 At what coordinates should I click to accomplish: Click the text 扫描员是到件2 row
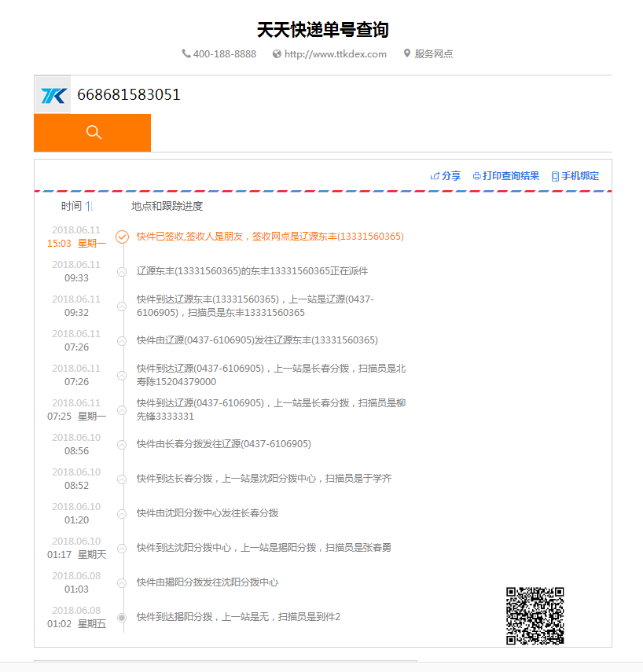pyautogui.click(x=238, y=617)
